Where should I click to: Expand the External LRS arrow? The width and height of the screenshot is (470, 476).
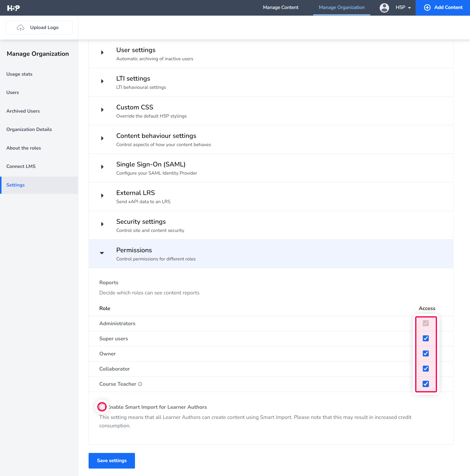[102, 196]
